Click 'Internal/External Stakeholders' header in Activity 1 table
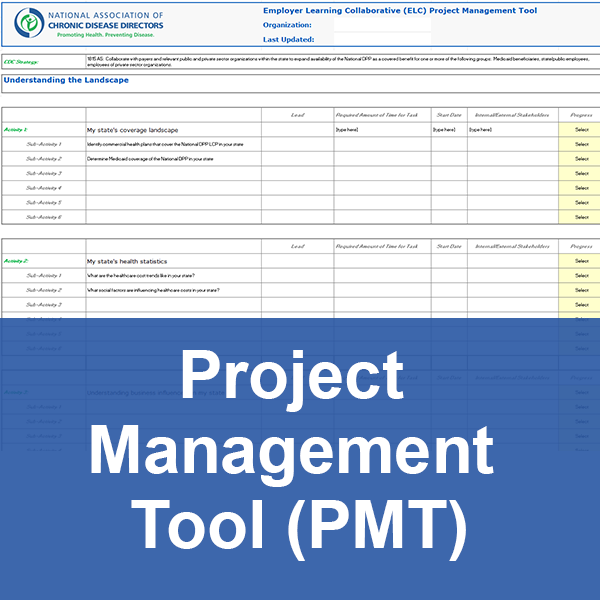The width and height of the screenshot is (600, 600). click(x=512, y=115)
